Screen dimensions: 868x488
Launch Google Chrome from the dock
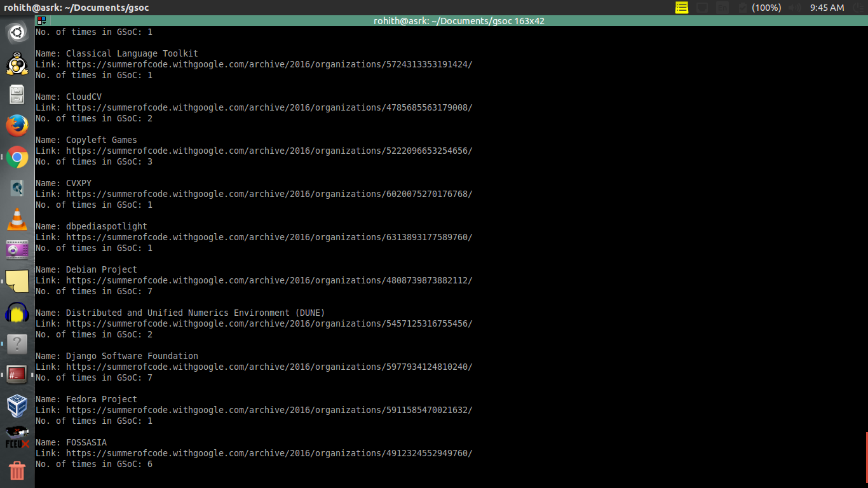pyautogui.click(x=17, y=157)
